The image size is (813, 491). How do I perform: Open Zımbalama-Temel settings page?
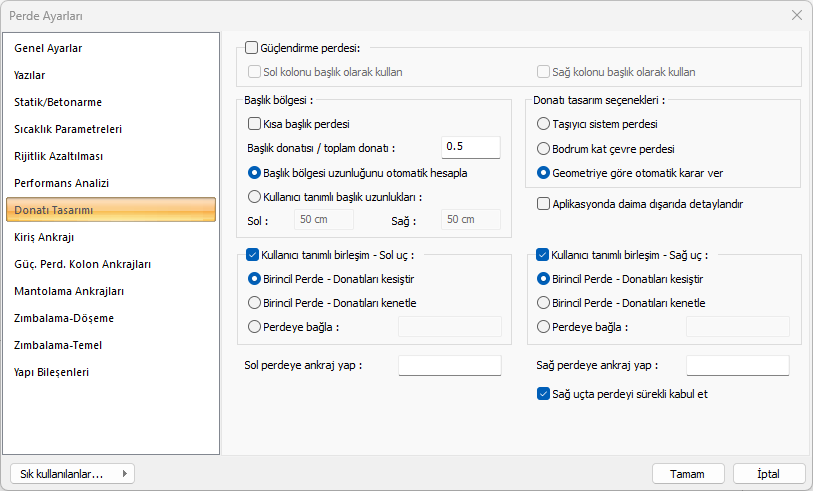[x=58, y=345]
